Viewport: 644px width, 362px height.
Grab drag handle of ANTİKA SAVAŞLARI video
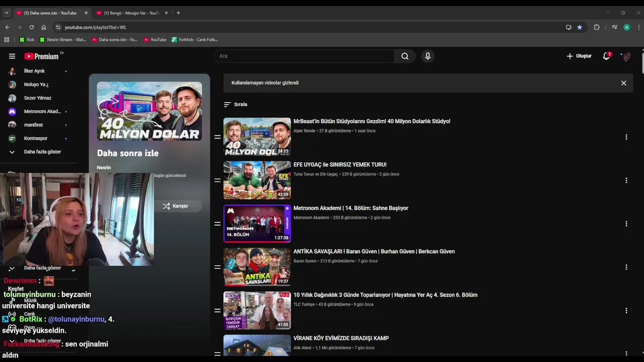(217, 267)
